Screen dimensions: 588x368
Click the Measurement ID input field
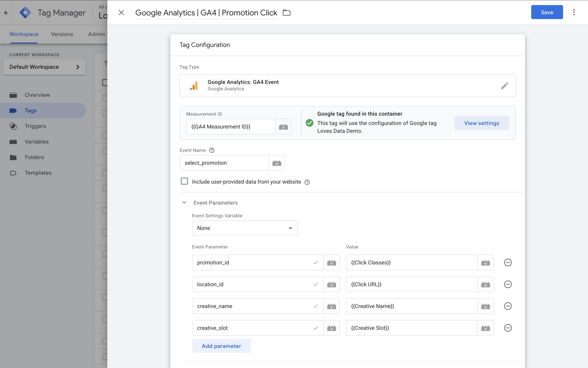point(231,127)
